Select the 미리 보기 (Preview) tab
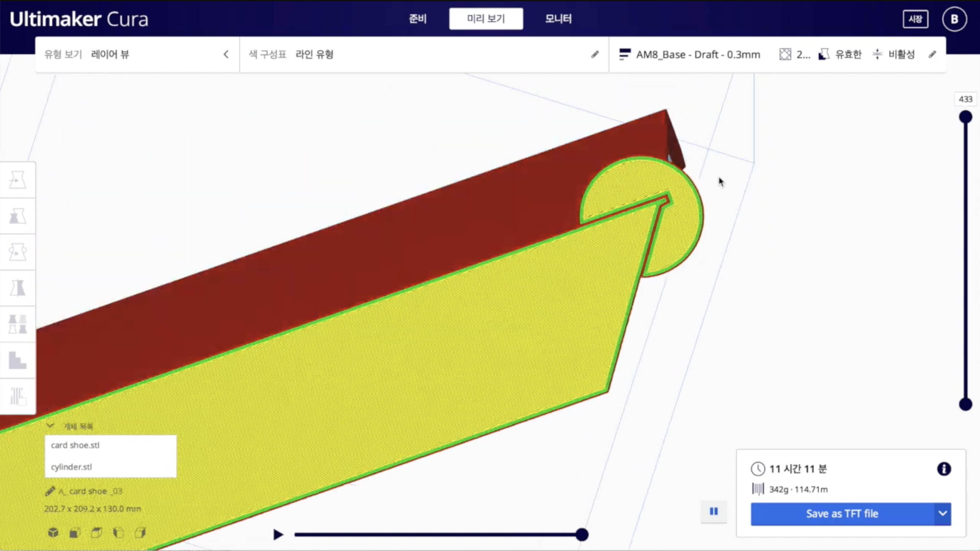 486,18
